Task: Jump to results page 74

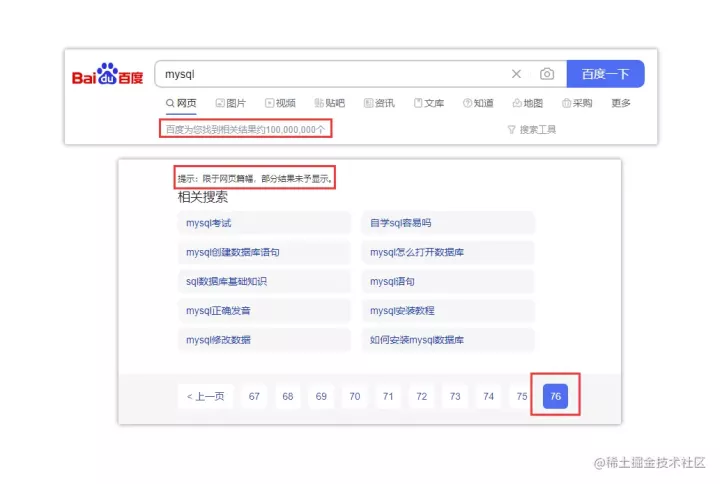Action: (x=489, y=396)
